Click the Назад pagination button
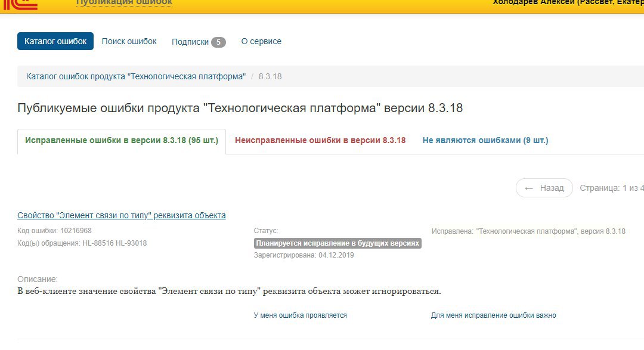Image resolution: width=644 pixels, height=350 pixels. click(544, 188)
